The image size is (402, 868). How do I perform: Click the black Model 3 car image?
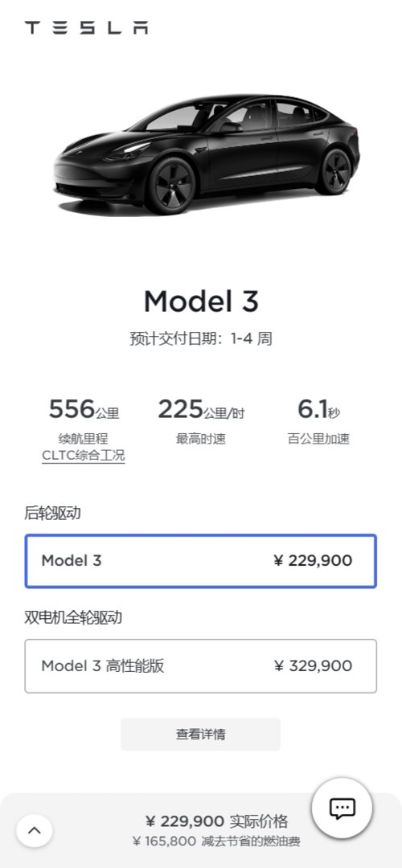pos(206,154)
